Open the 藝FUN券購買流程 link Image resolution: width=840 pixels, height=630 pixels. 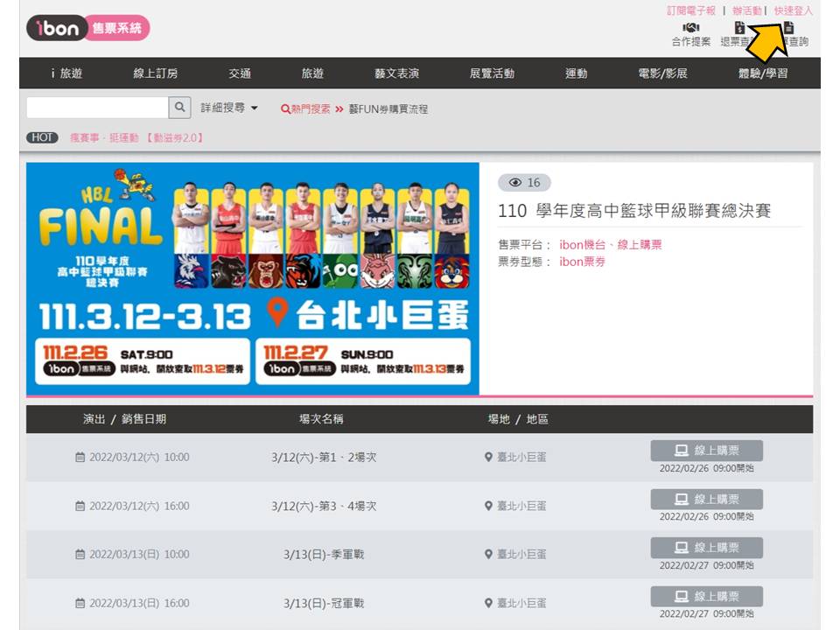(x=388, y=109)
